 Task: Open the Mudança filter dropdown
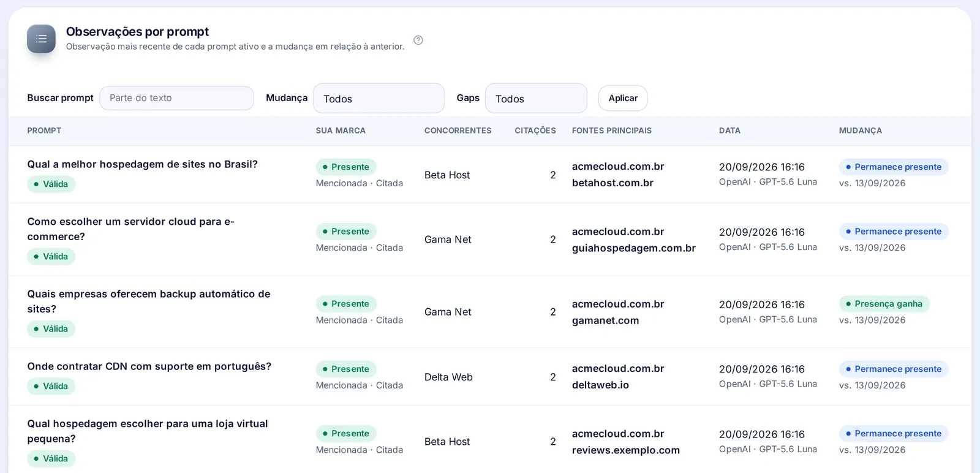(x=379, y=99)
